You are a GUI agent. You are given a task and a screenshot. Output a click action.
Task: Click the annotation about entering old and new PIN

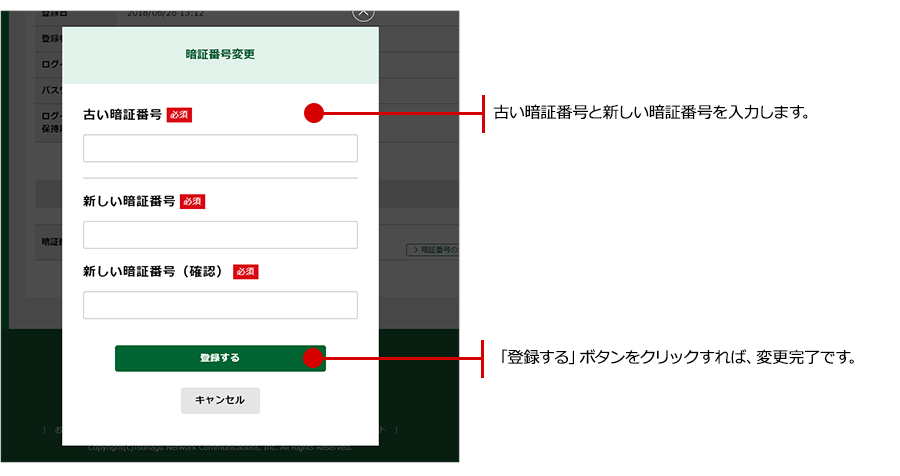click(x=650, y=114)
